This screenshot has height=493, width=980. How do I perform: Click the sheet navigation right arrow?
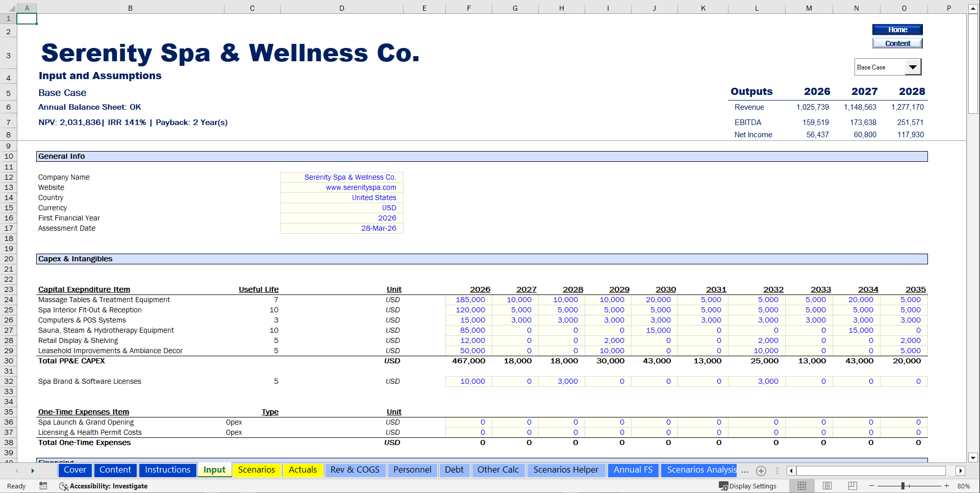pyautogui.click(x=33, y=471)
